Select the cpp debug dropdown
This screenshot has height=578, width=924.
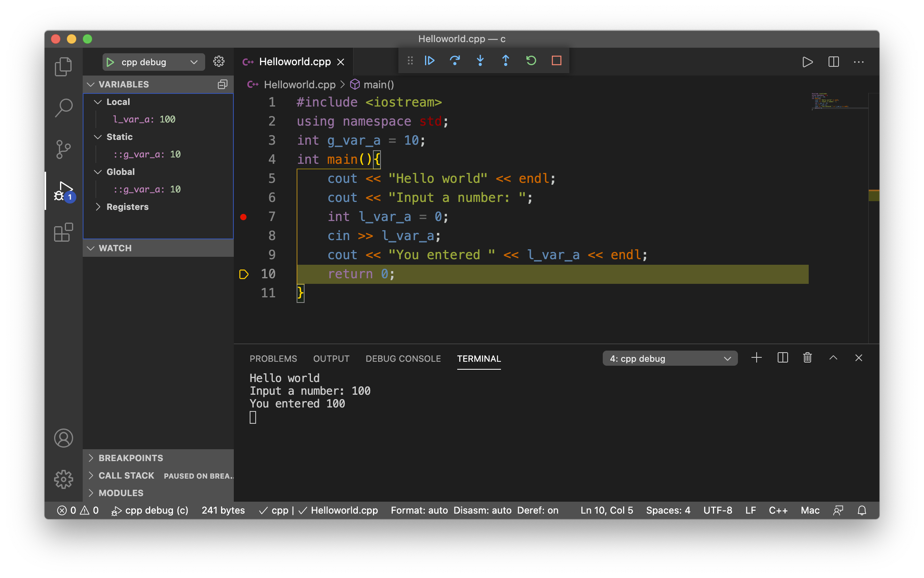coord(150,61)
